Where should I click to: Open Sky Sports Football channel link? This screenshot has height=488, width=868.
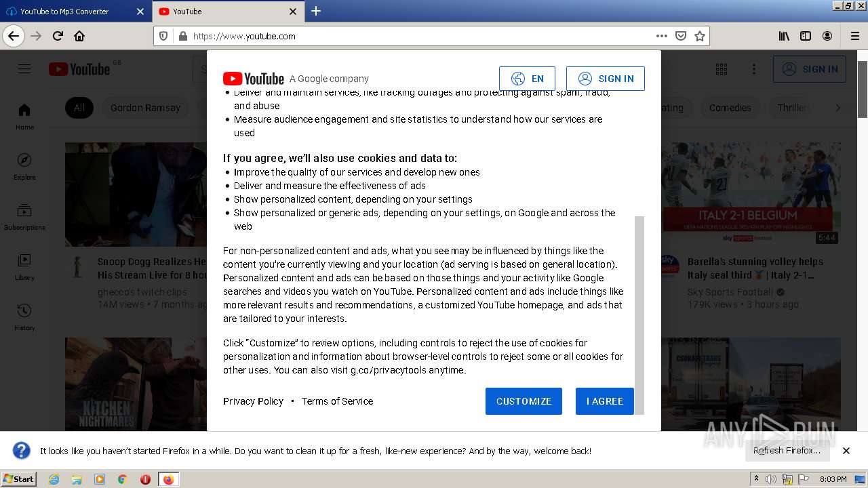click(730, 292)
